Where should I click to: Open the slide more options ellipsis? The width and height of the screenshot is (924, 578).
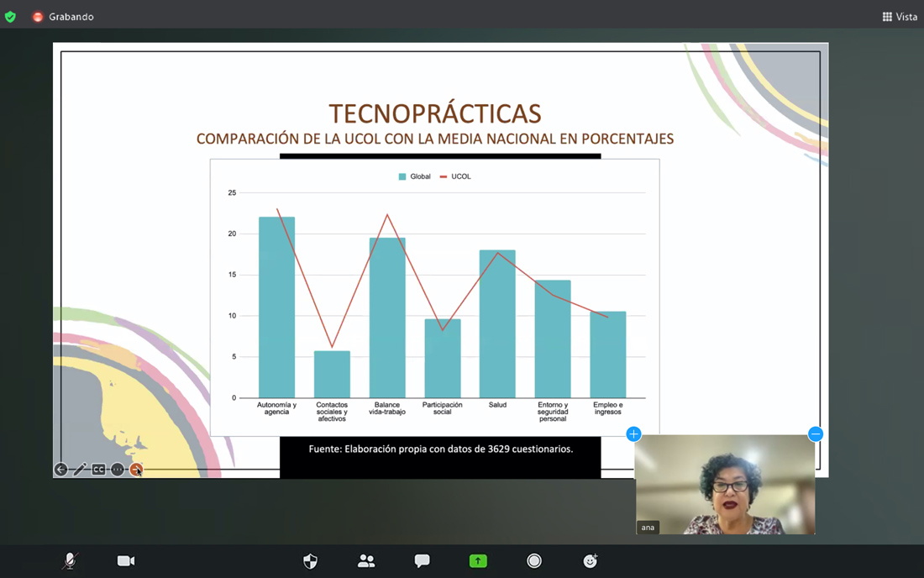click(x=118, y=470)
